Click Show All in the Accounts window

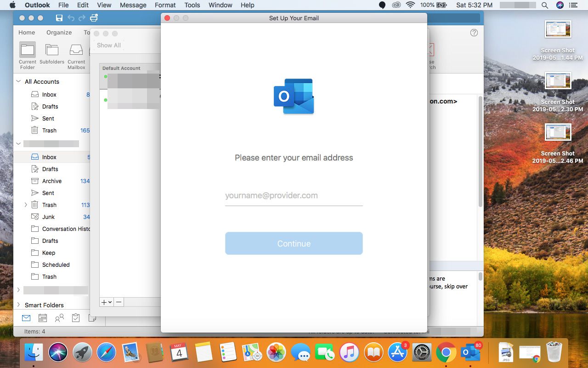coord(109,45)
